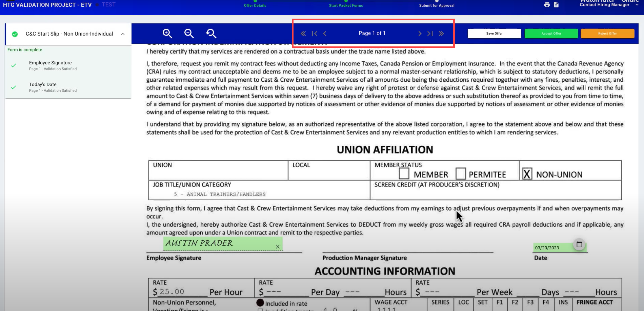
Task: Check the MEMBER status box
Action: 404,173
